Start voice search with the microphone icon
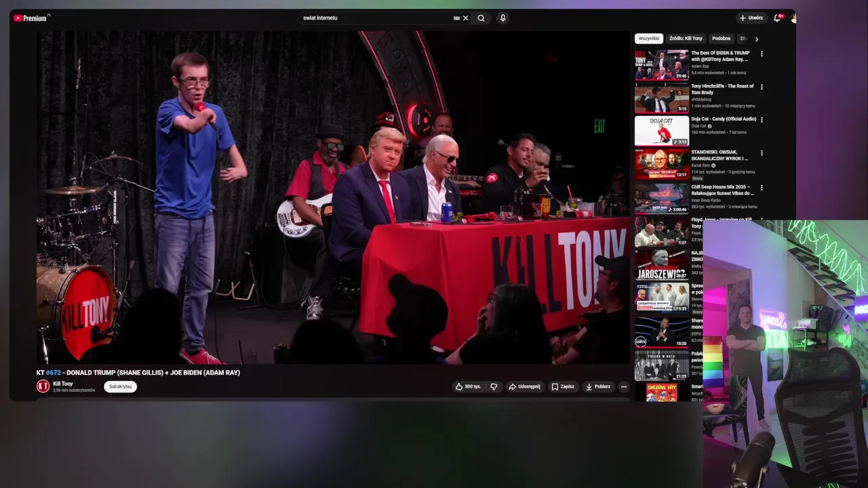Viewport: 868px width, 488px height. pos(502,18)
